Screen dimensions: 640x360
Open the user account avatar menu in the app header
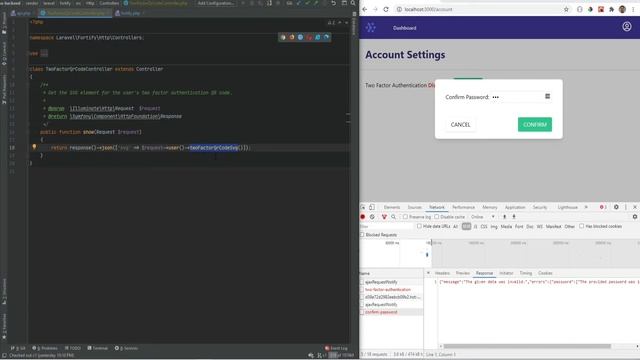[x=627, y=27]
